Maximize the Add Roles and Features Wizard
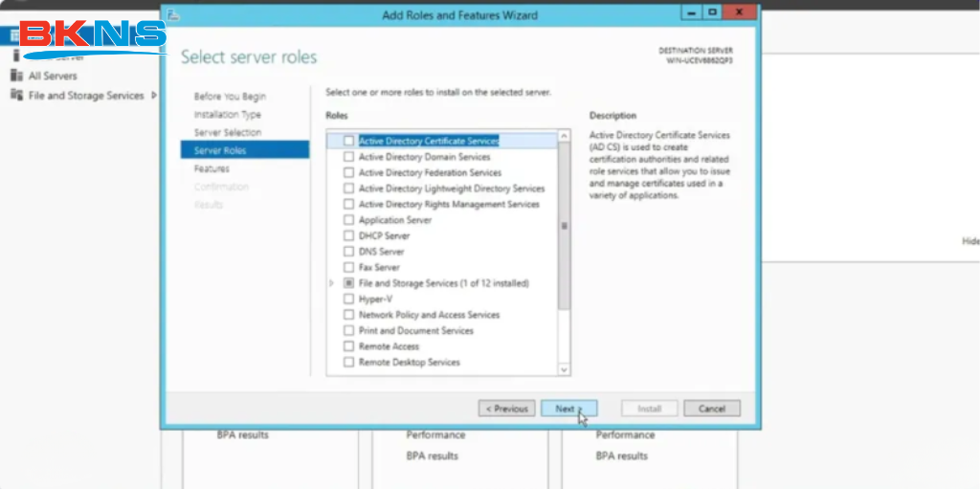 (713, 13)
